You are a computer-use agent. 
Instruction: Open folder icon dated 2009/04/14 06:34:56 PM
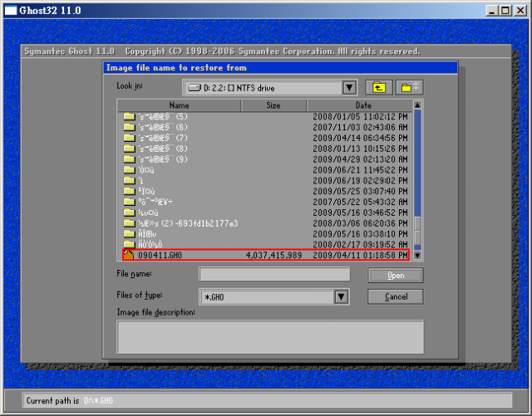click(129, 138)
